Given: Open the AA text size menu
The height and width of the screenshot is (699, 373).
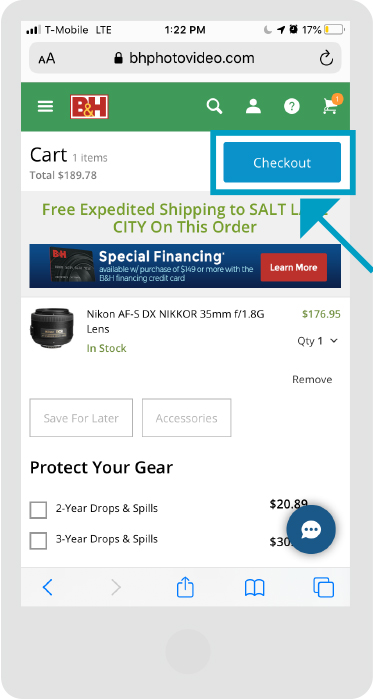Looking at the screenshot, I should point(47,58).
